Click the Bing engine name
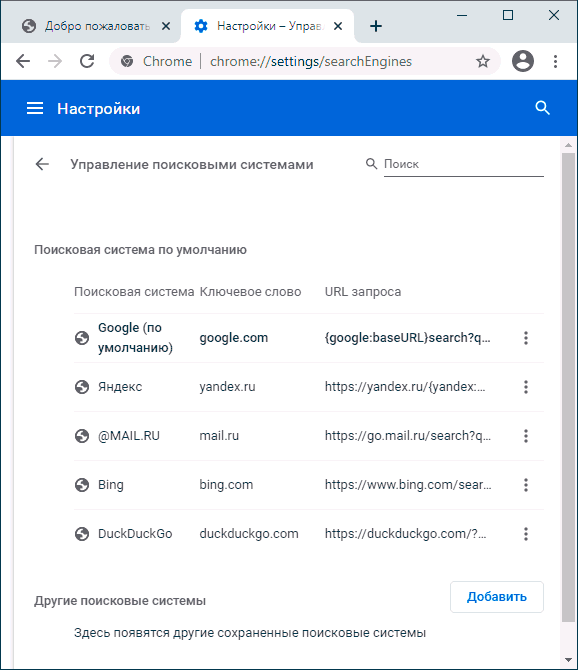 tap(111, 485)
